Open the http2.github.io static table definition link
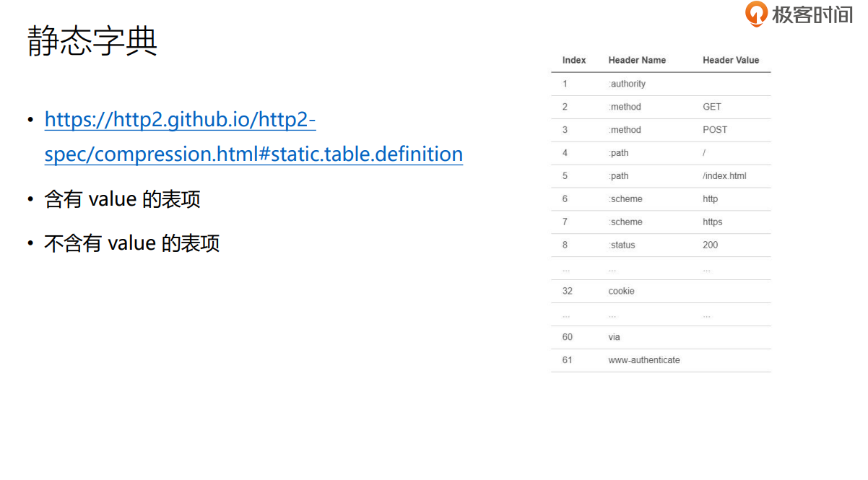 [x=253, y=136]
